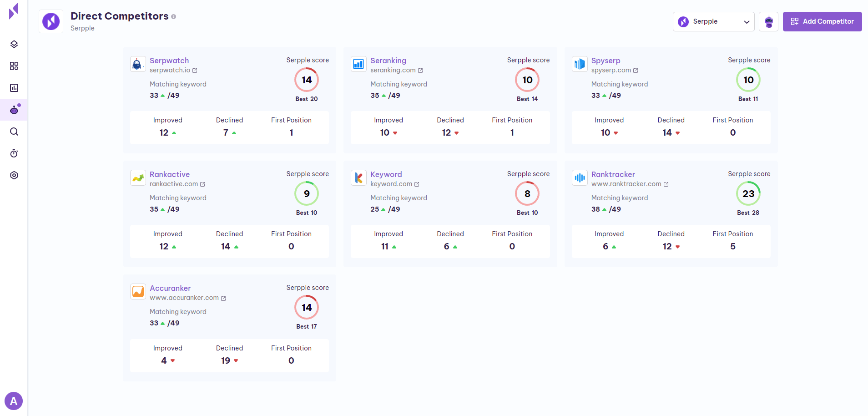Expand the Serpple project dropdown
The height and width of the screenshot is (416, 868).
(x=713, y=21)
